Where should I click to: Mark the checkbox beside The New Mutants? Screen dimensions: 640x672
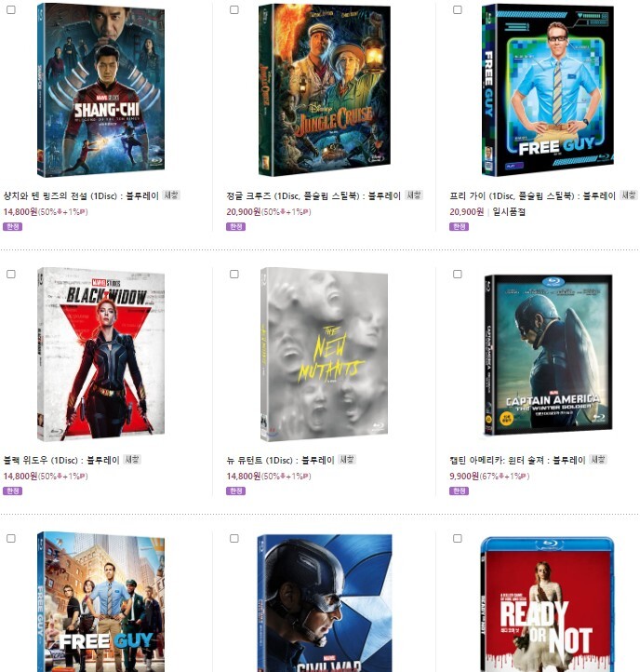[x=234, y=274]
